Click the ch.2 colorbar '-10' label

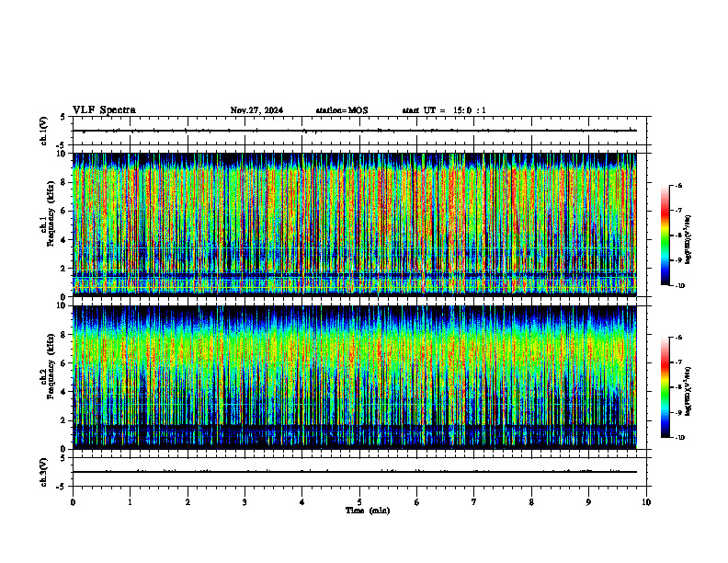[x=679, y=438]
